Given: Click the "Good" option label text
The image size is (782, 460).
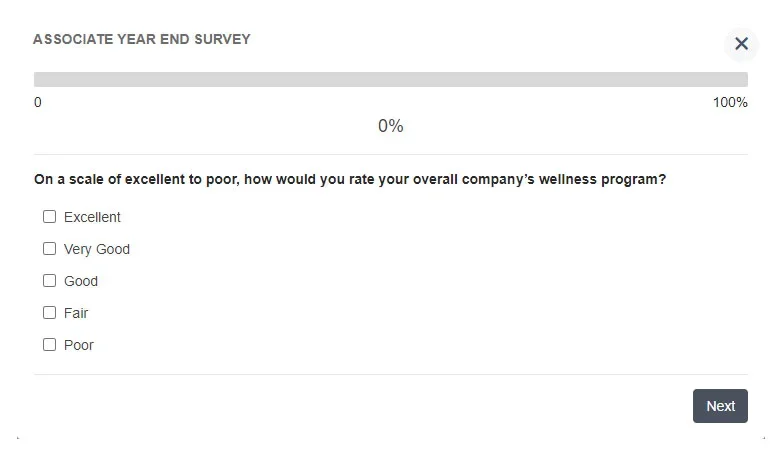Looking at the screenshot, I should [x=81, y=281].
